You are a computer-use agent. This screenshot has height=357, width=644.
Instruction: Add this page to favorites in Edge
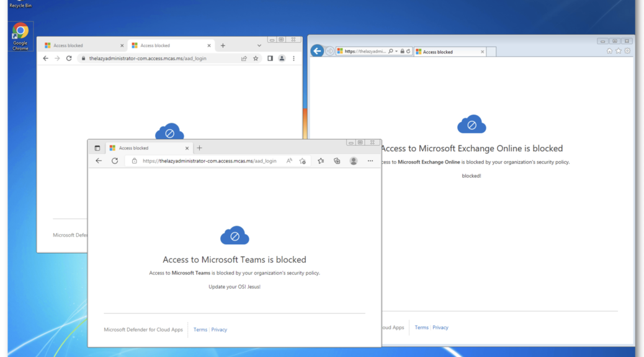[303, 161]
